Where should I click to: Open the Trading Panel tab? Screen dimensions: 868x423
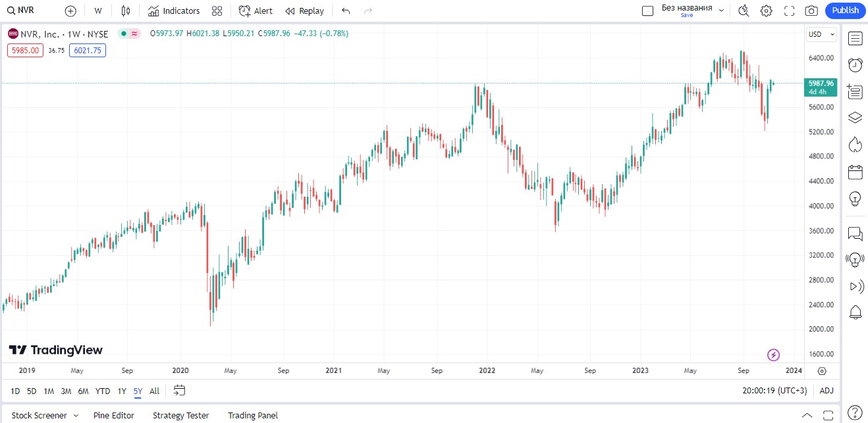click(253, 416)
